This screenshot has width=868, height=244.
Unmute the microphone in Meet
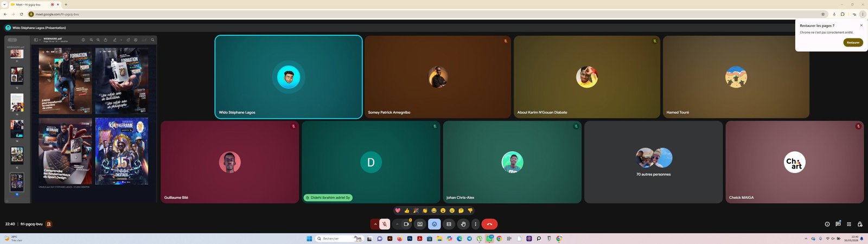click(x=385, y=224)
